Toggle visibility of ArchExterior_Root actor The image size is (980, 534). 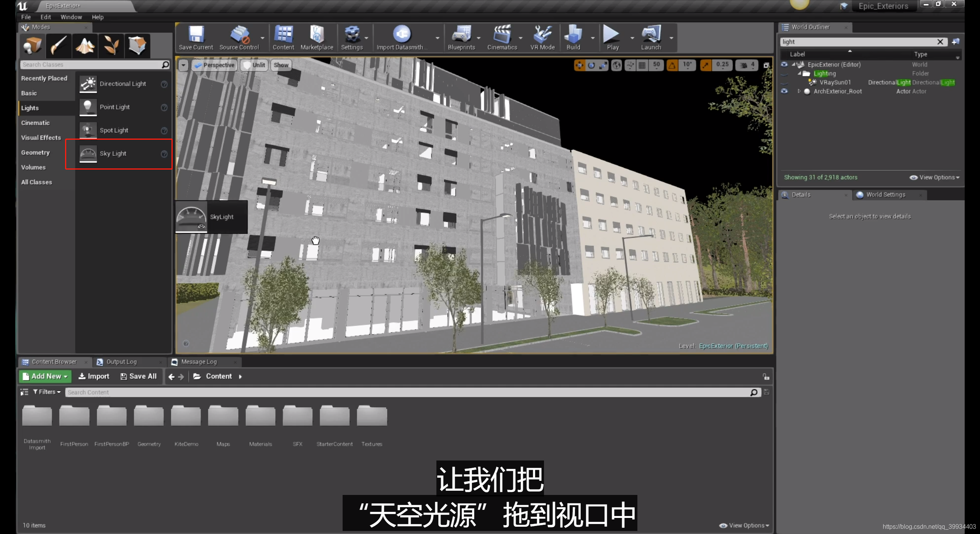pyautogui.click(x=784, y=91)
